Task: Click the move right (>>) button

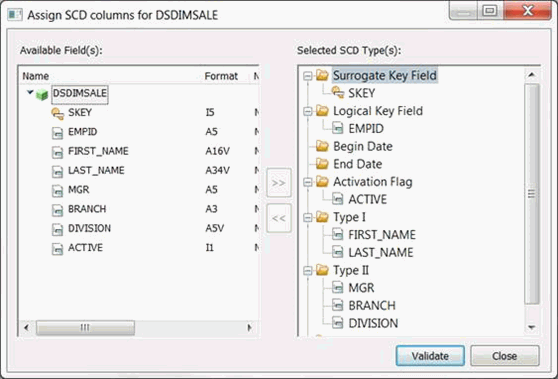Action: point(279,183)
